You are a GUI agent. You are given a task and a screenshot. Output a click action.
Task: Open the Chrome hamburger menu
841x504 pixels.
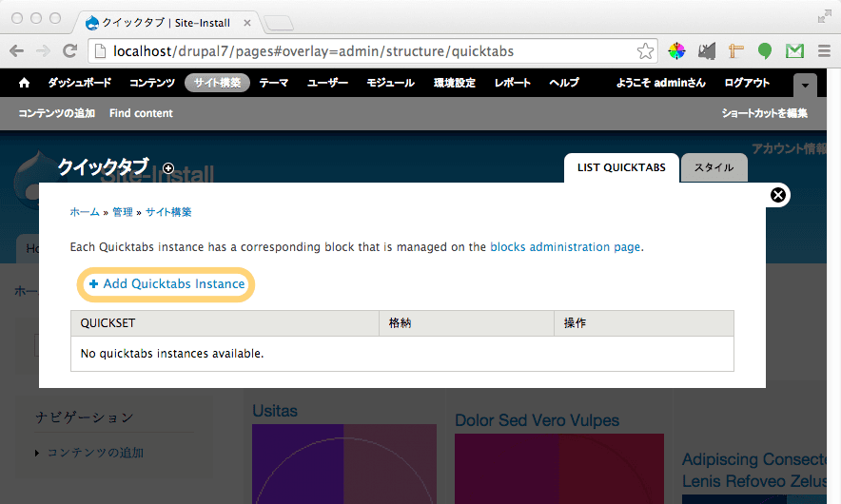(x=825, y=51)
